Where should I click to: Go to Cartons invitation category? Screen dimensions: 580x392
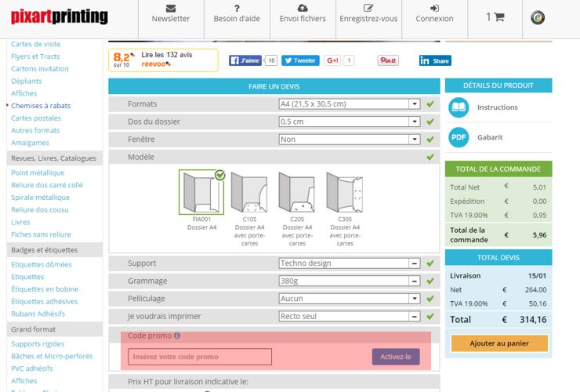click(x=39, y=69)
